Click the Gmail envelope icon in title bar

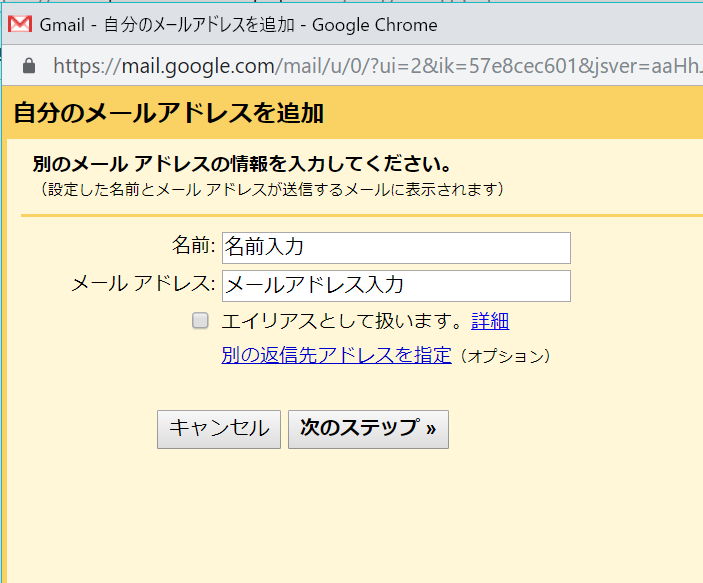[x=19, y=25]
